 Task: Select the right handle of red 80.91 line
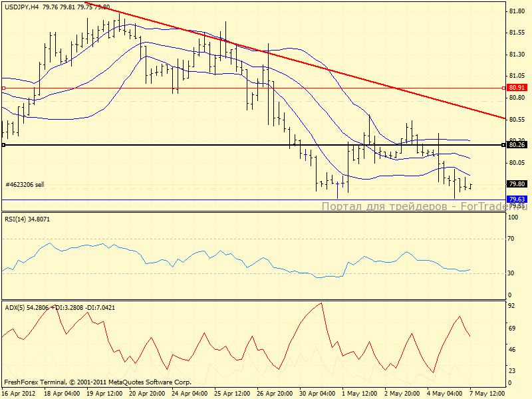503,88
